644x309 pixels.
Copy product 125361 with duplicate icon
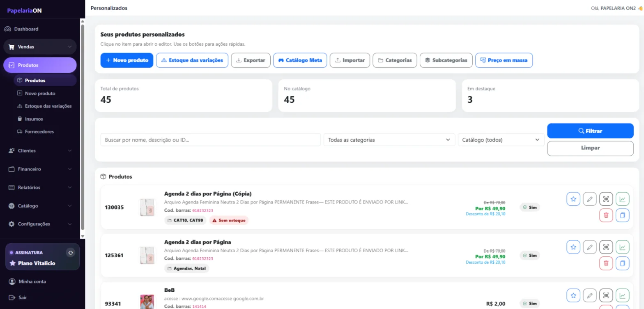pyautogui.click(x=623, y=263)
